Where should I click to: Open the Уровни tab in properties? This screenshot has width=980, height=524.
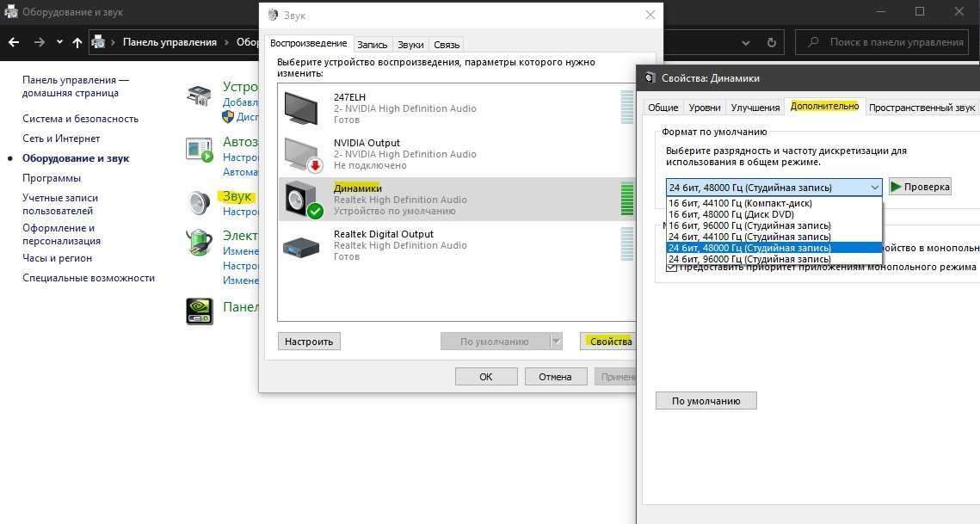coord(705,108)
